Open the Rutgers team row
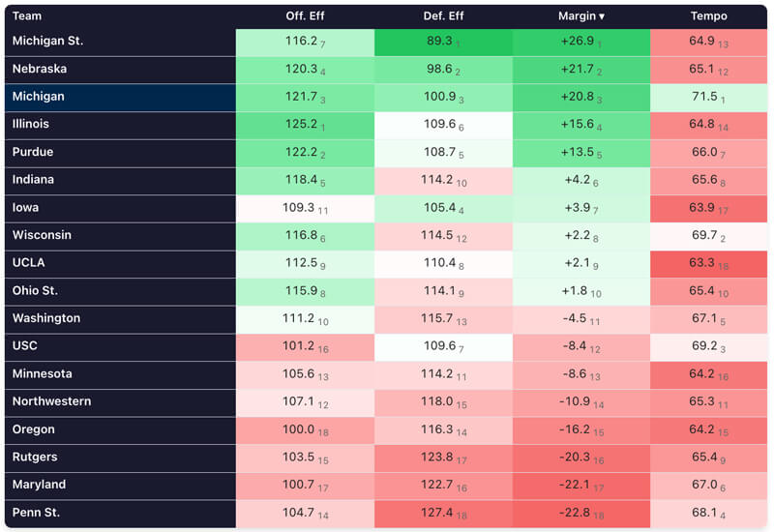 [35, 458]
